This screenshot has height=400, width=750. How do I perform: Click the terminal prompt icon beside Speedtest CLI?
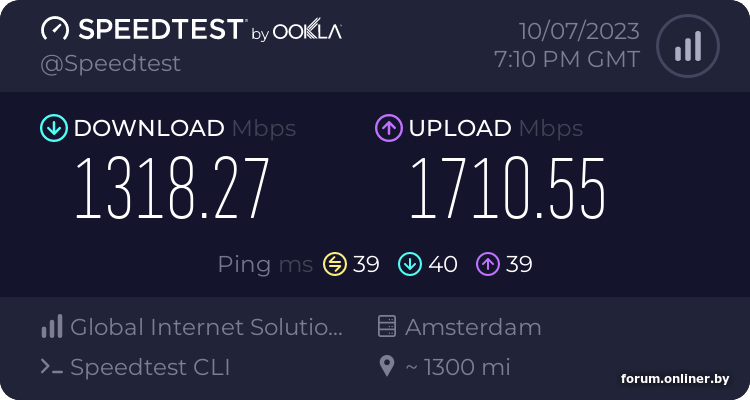pos(52,367)
